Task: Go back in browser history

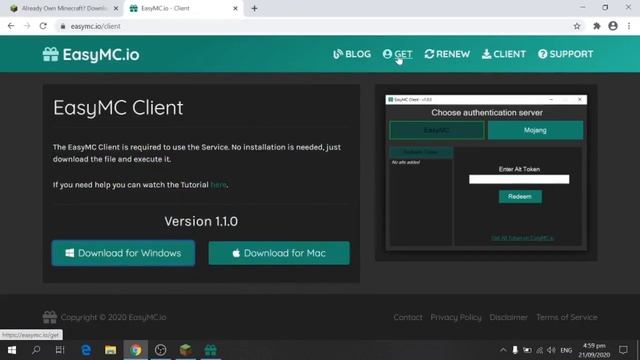Action: tap(11, 26)
